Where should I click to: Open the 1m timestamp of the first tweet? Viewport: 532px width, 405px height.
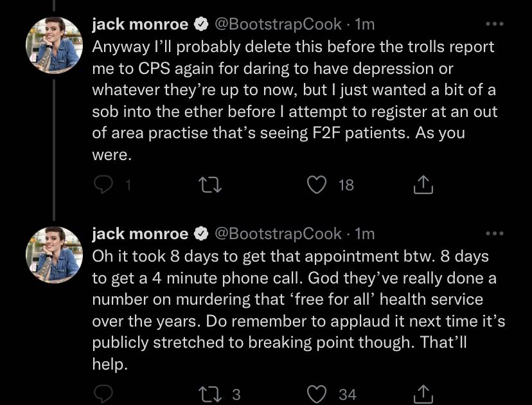364,24
